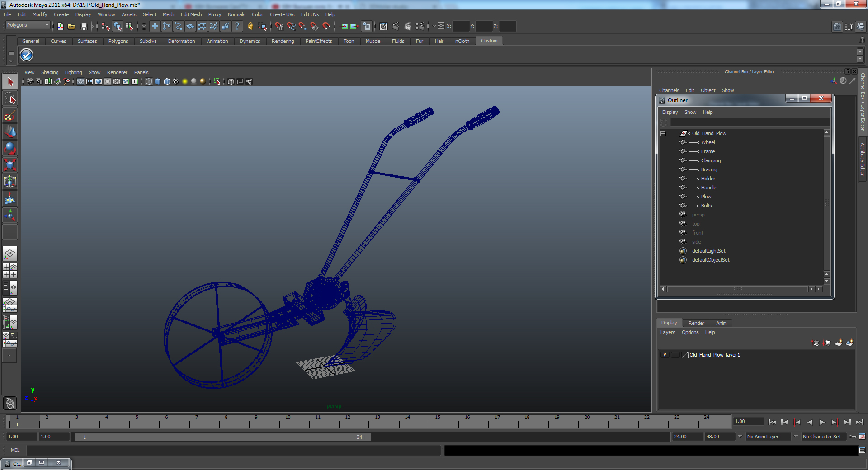The height and width of the screenshot is (470, 868).
Task: Open Channel Box Channels menu
Action: [x=669, y=90]
